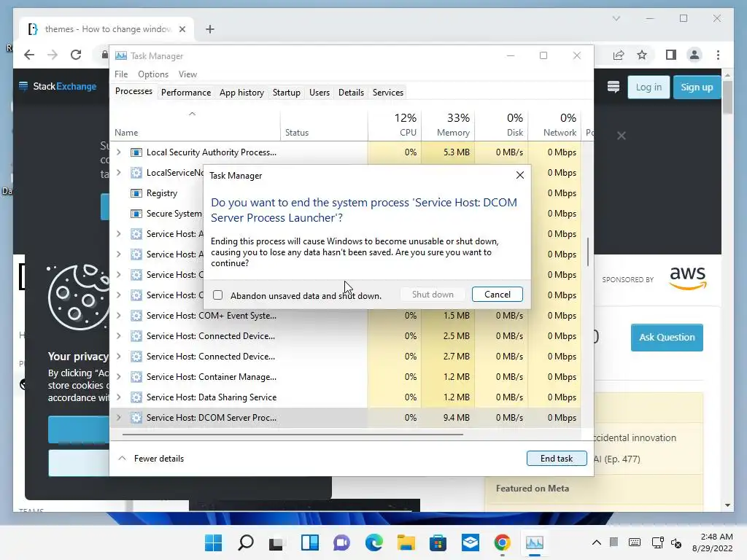Sort processes by CPU column
Image resolution: width=747 pixels, height=560 pixels.
395,125
